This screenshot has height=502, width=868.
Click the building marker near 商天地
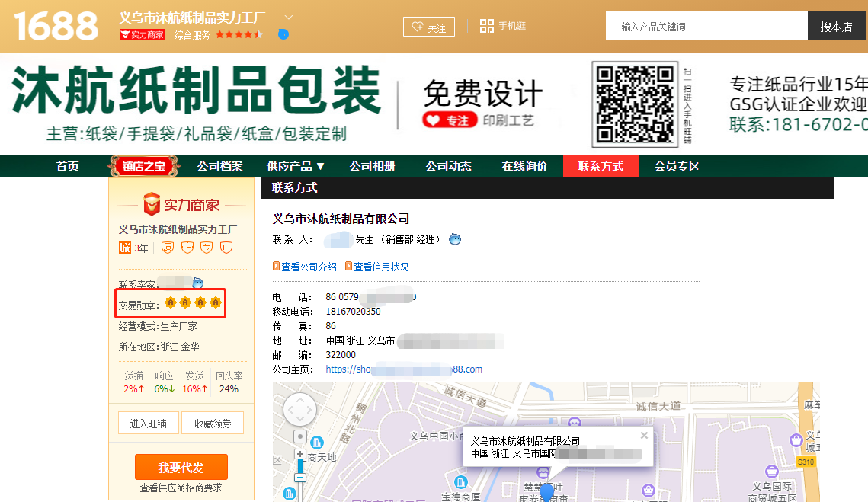coord(317,443)
